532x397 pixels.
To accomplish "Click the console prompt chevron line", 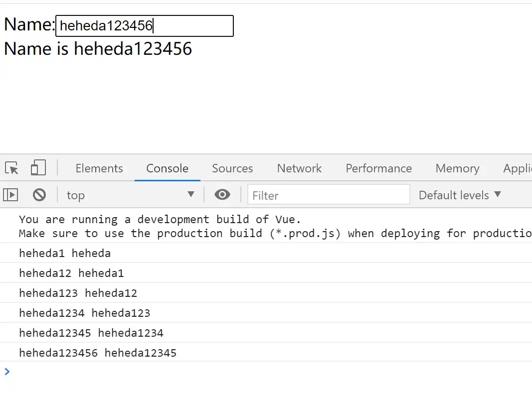I will coord(266,372).
